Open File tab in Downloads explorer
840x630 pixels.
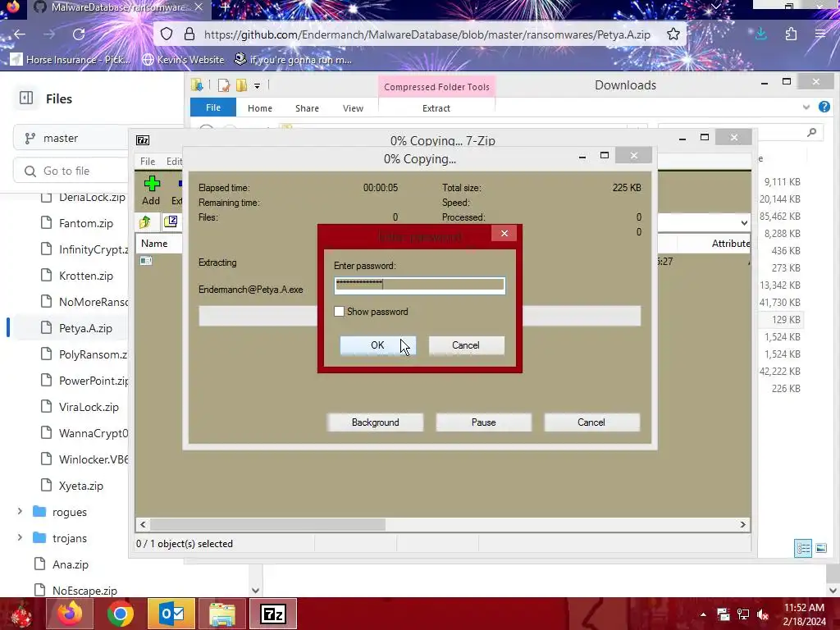213,107
